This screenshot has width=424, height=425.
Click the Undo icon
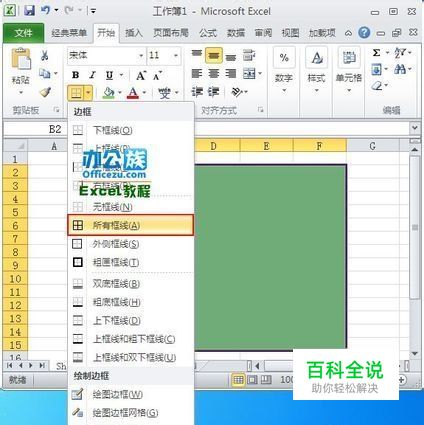(46, 11)
